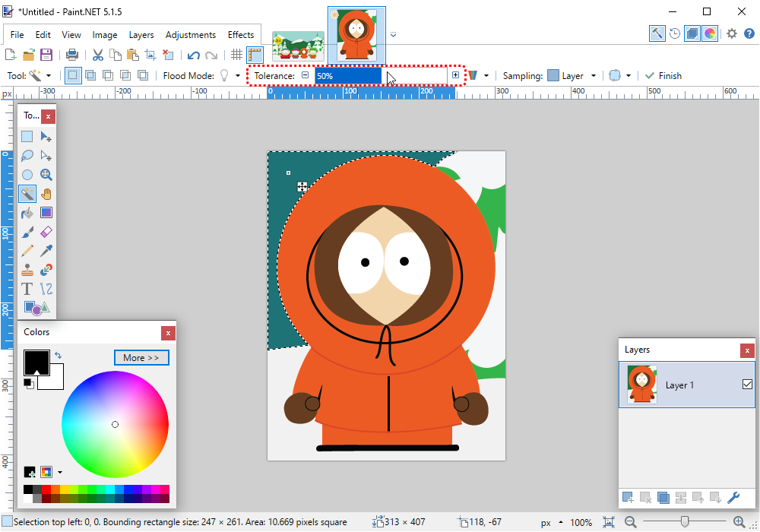
Task: Print the image
Action: pyautogui.click(x=71, y=54)
